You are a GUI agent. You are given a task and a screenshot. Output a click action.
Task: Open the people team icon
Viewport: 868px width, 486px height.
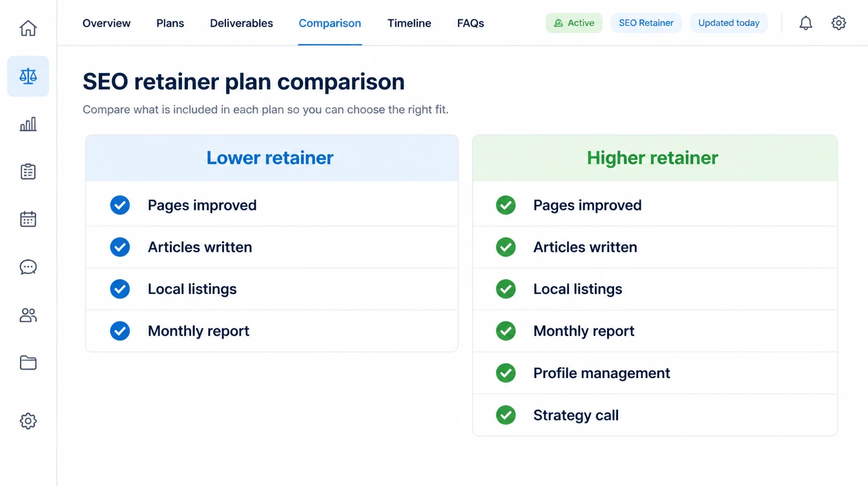pyautogui.click(x=28, y=315)
